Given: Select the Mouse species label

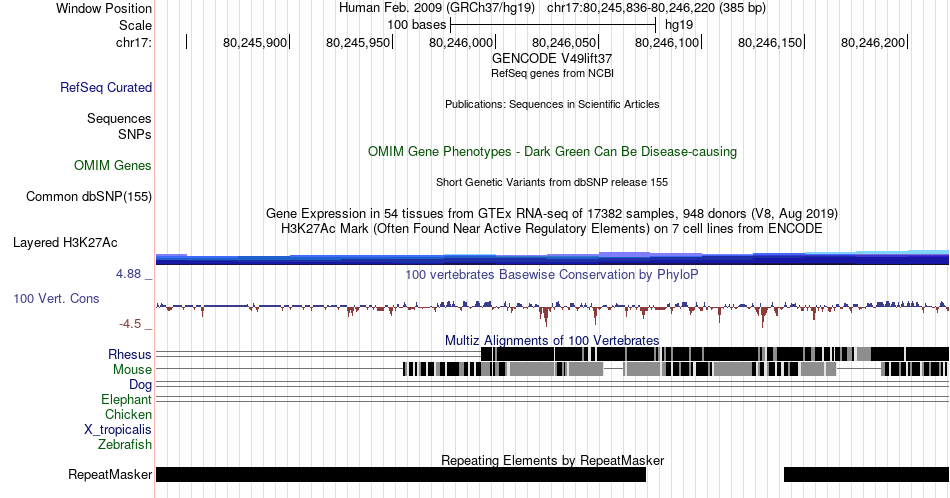Looking at the screenshot, I should [132, 369].
